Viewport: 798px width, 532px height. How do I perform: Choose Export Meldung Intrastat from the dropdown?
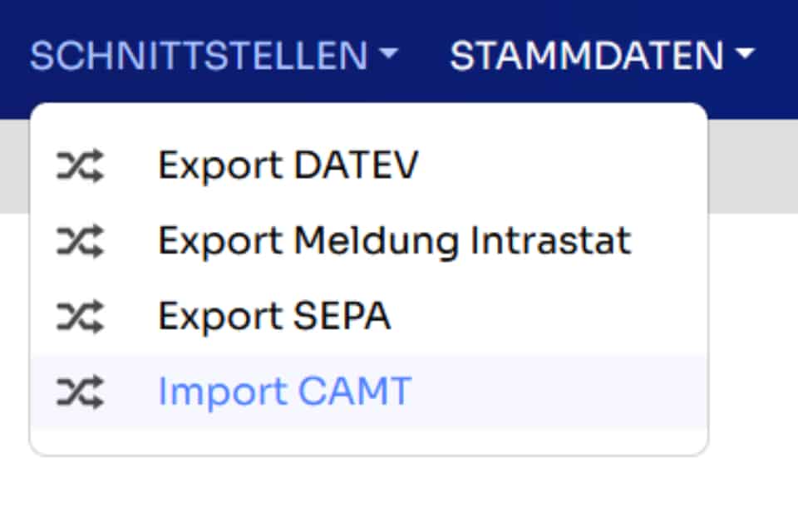pyautogui.click(x=369, y=241)
